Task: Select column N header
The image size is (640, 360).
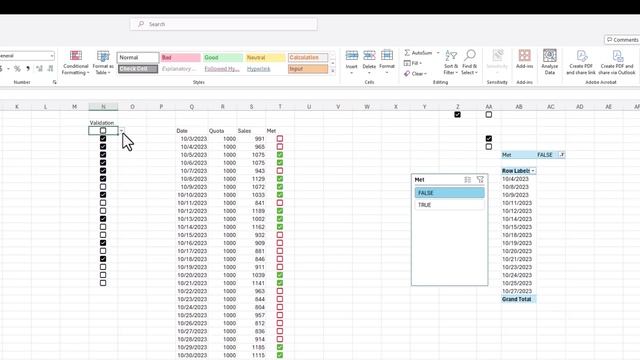Action: pos(103,107)
